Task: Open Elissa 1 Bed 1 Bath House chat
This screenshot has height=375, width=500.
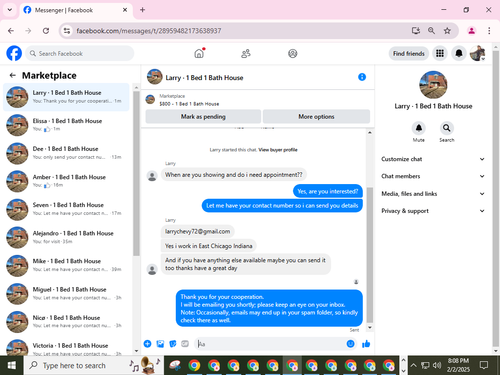Action: [x=66, y=125]
